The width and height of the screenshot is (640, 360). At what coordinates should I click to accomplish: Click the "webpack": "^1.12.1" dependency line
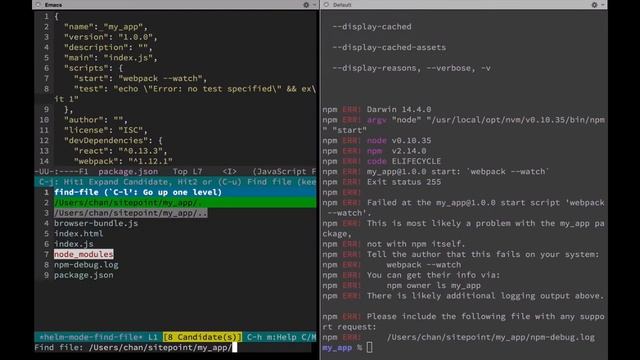coord(123,161)
